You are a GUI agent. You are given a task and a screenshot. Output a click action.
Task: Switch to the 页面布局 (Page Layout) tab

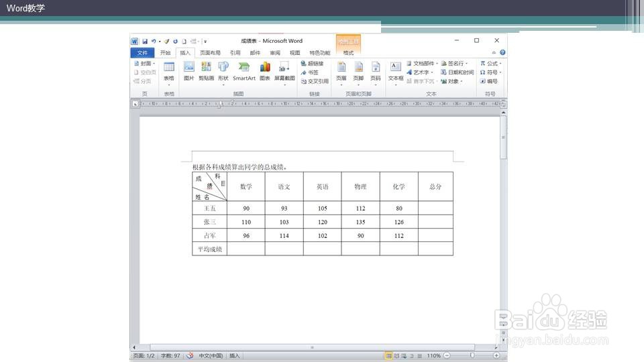[210, 52]
